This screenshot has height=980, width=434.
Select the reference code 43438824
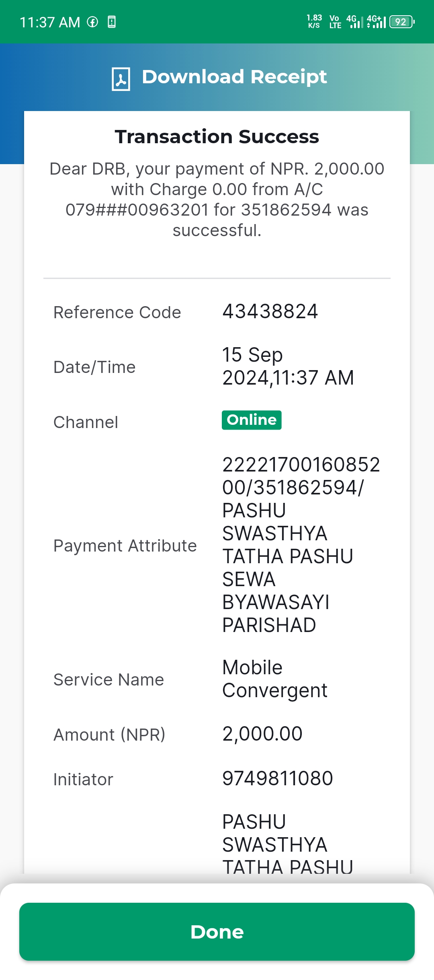270,311
